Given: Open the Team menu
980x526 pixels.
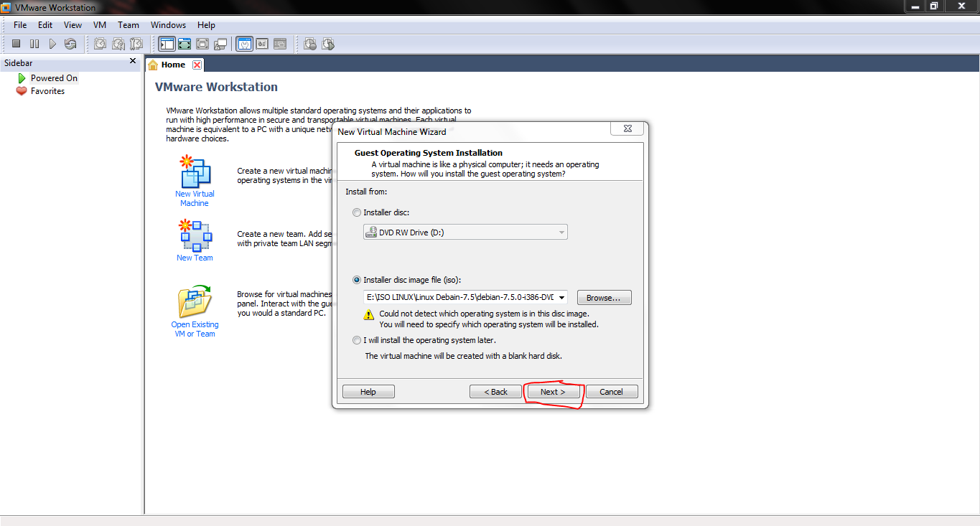Looking at the screenshot, I should point(129,24).
